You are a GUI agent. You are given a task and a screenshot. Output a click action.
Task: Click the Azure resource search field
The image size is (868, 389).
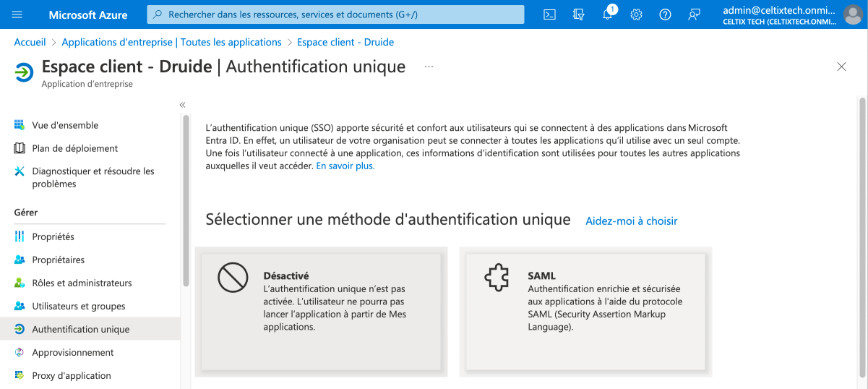(335, 14)
